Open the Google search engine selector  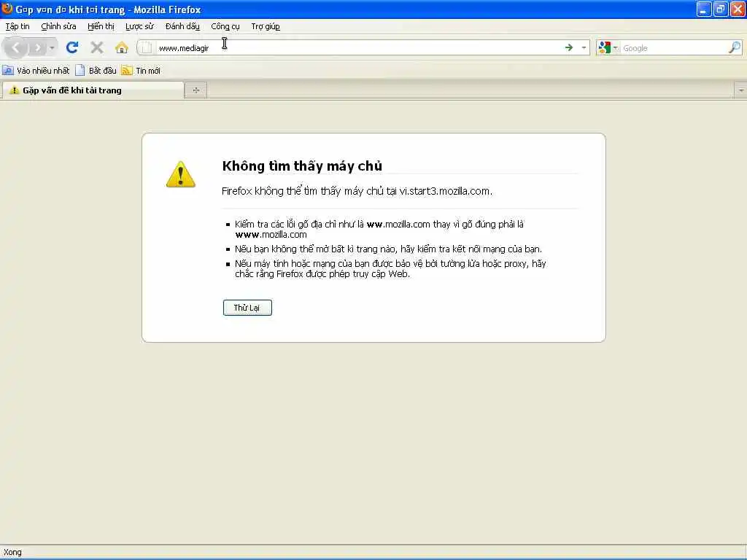[x=608, y=47]
